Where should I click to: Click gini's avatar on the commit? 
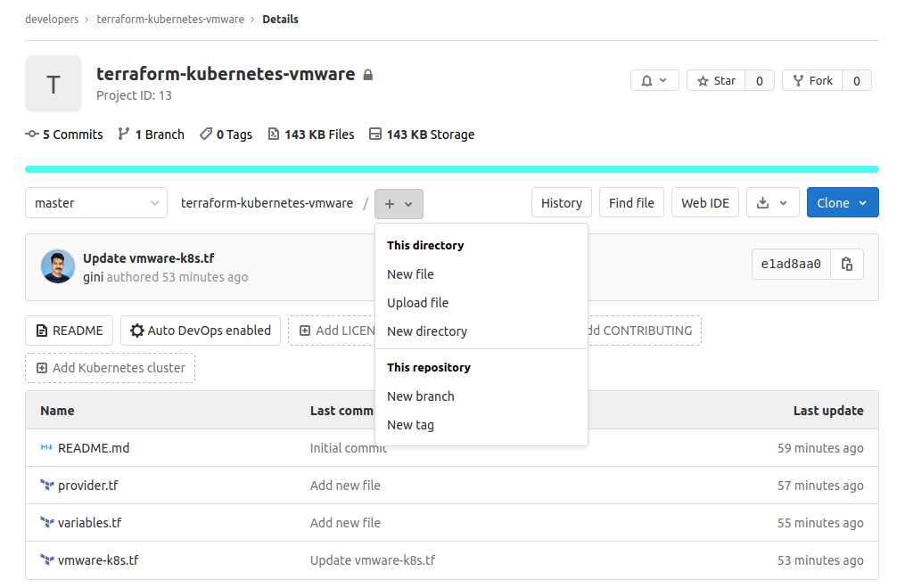coord(58,265)
